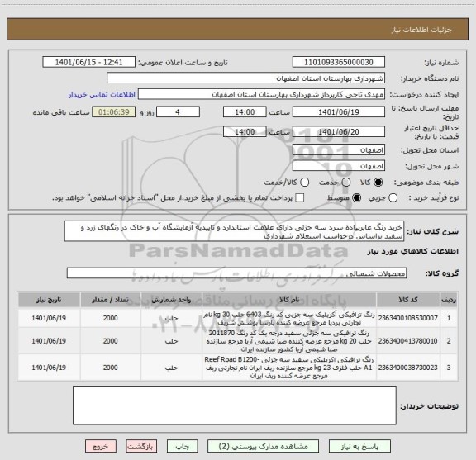Click the چاپ print button
Screen dimensions: 476x460
click(x=183, y=446)
